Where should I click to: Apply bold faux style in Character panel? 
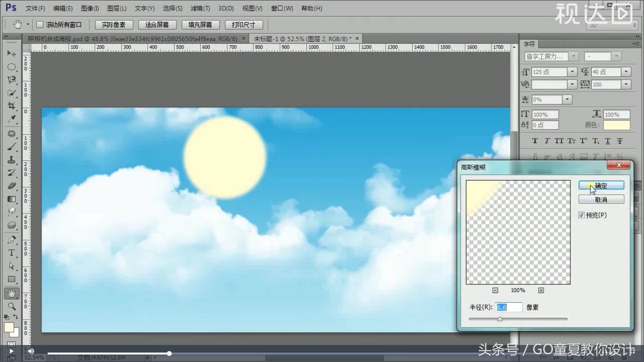click(x=535, y=141)
